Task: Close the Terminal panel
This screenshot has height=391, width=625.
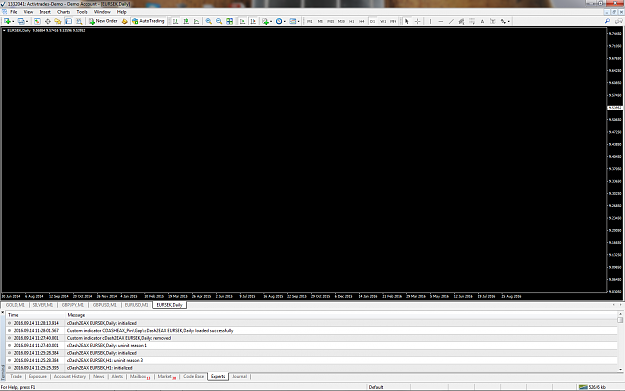Action: click(3, 312)
